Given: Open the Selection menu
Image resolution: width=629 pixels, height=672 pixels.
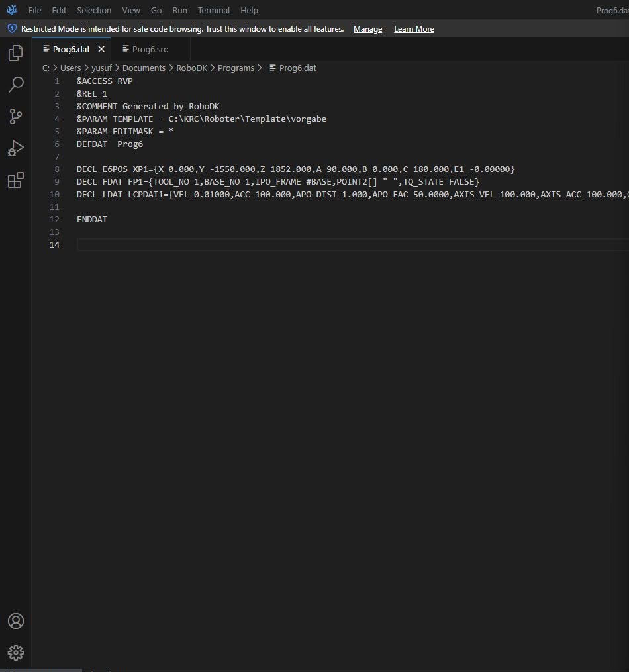Looking at the screenshot, I should [94, 11].
